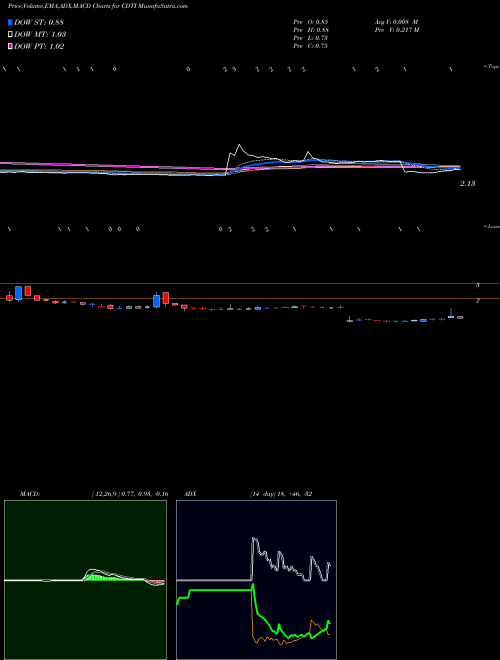Image resolution: width=500 pixels, height=660 pixels.
Task: Click the blue DOW ST legend swatch
Action: point(11,22)
